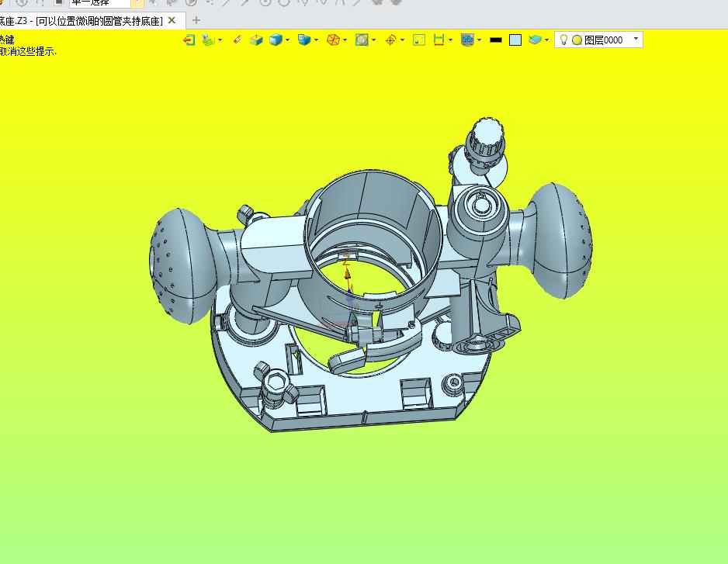Viewport: 728px width, 564px height.
Task: Click the 取消这些提示 hint text
Action: 27,51
